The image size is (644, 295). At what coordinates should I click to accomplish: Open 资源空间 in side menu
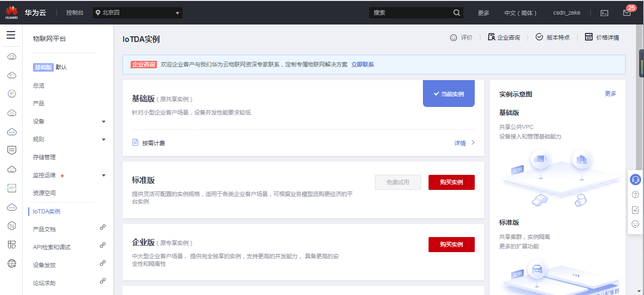point(44,193)
